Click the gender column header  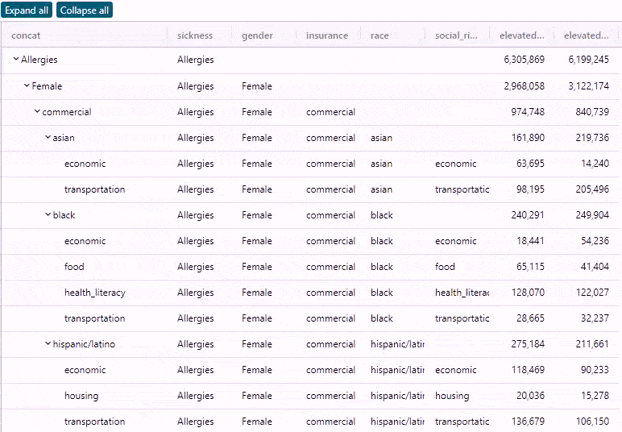257,36
